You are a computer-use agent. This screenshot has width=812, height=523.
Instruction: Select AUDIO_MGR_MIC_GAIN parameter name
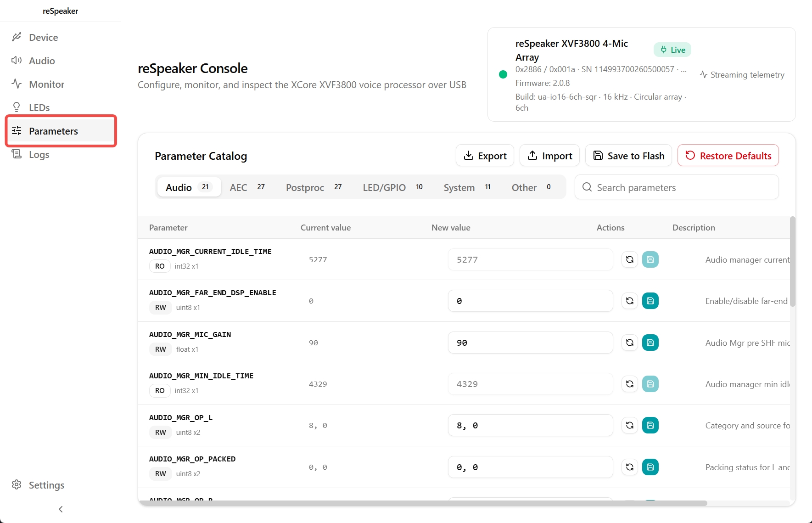(190, 334)
